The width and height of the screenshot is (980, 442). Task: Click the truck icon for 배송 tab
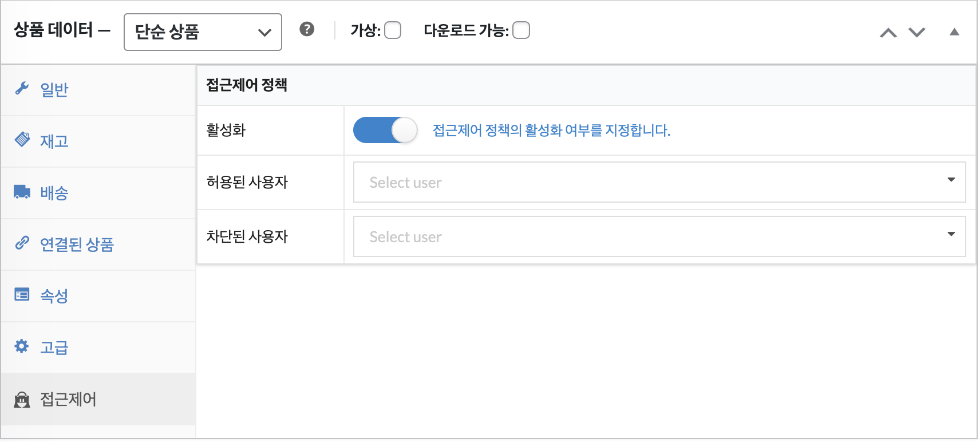tap(22, 191)
